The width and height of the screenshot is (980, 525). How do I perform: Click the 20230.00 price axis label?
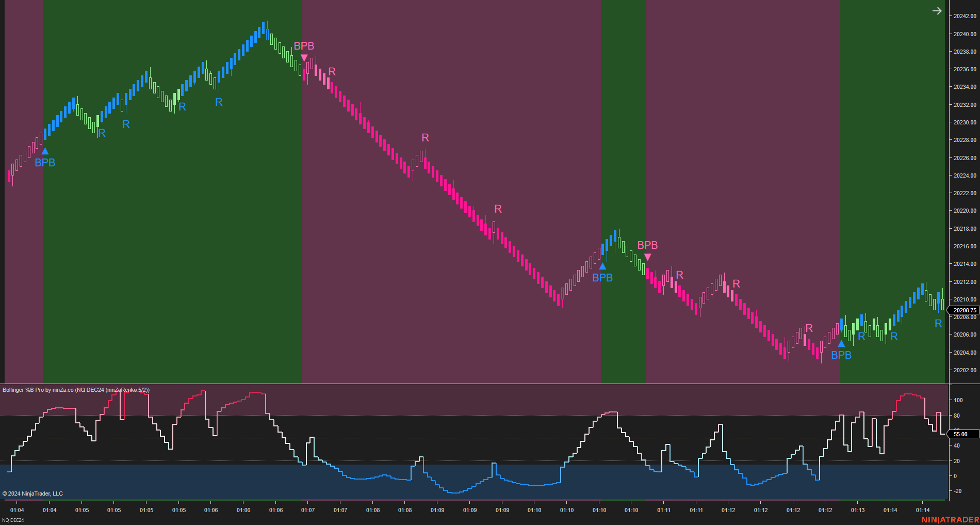[x=965, y=122]
